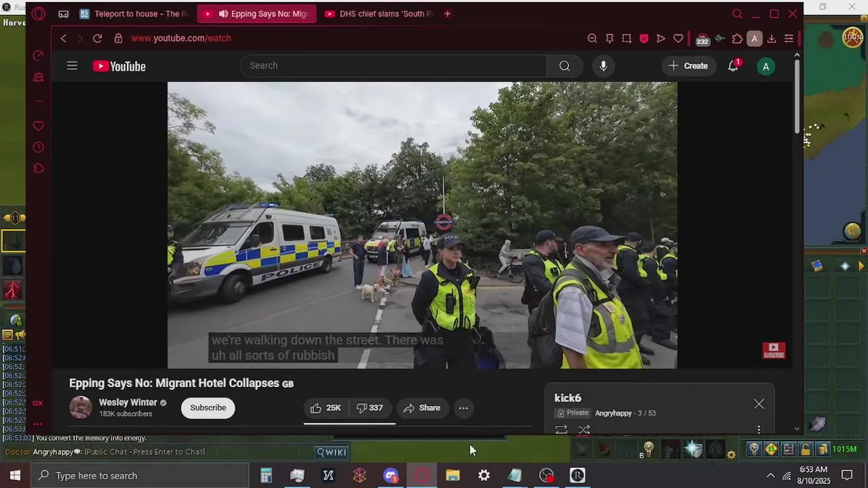Reload the current page

(97, 39)
